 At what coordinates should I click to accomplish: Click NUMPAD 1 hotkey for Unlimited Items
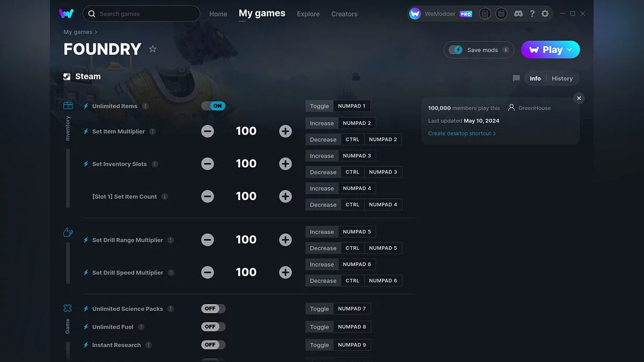point(352,106)
